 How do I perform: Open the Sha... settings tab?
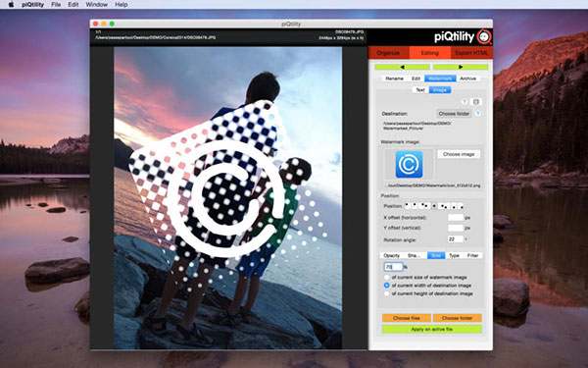point(415,255)
